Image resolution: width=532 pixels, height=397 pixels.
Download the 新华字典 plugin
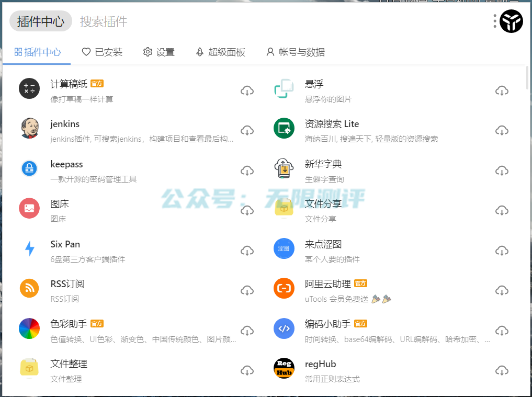(502, 171)
